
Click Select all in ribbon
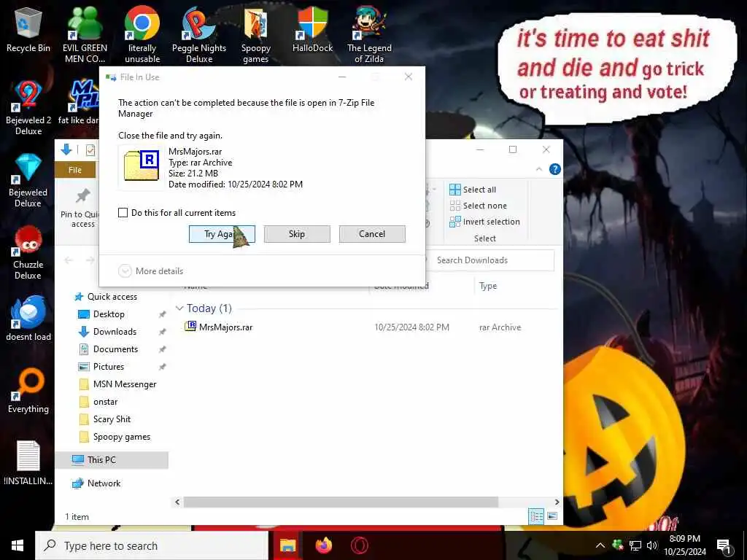(x=473, y=190)
